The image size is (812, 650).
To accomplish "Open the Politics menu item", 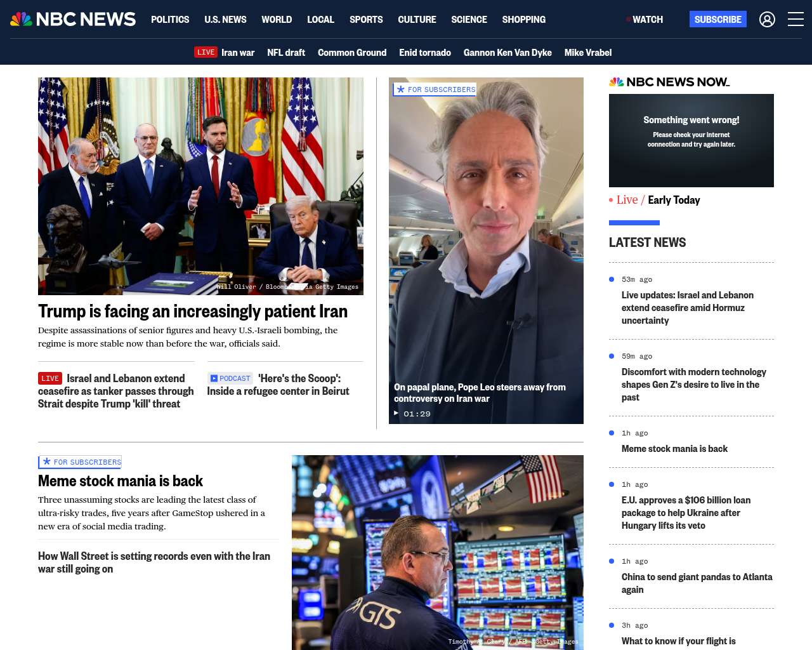I will (x=170, y=20).
